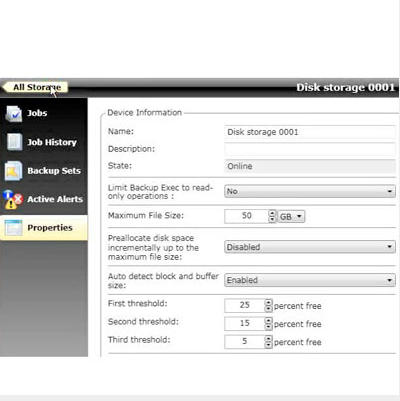400x401 pixels.
Task: Go back to All Storage
Action: [35, 87]
